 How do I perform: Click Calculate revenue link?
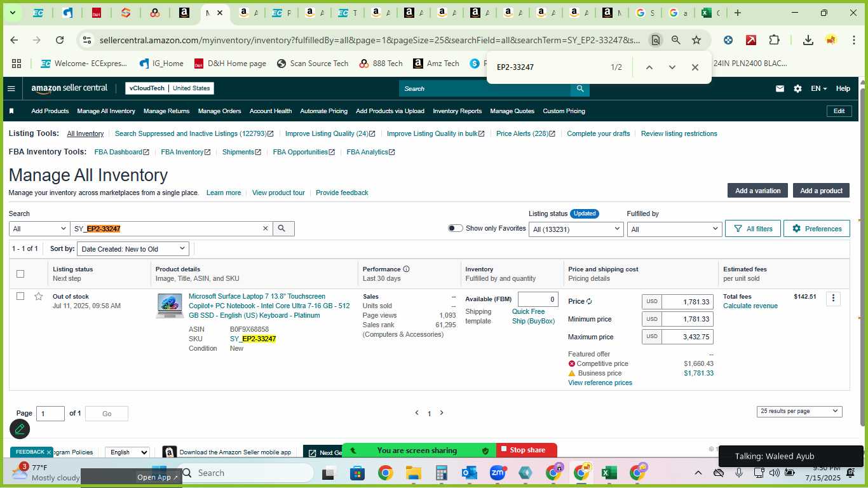click(x=750, y=306)
